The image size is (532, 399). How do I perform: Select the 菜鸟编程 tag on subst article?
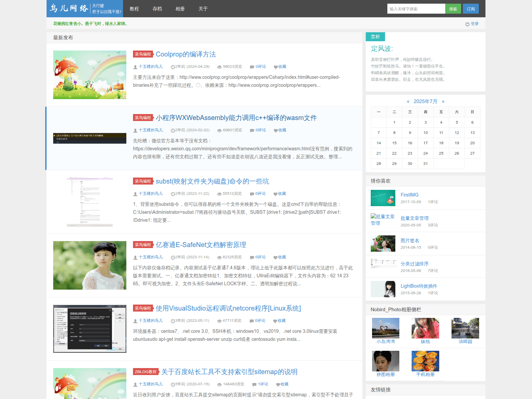click(143, 181)
